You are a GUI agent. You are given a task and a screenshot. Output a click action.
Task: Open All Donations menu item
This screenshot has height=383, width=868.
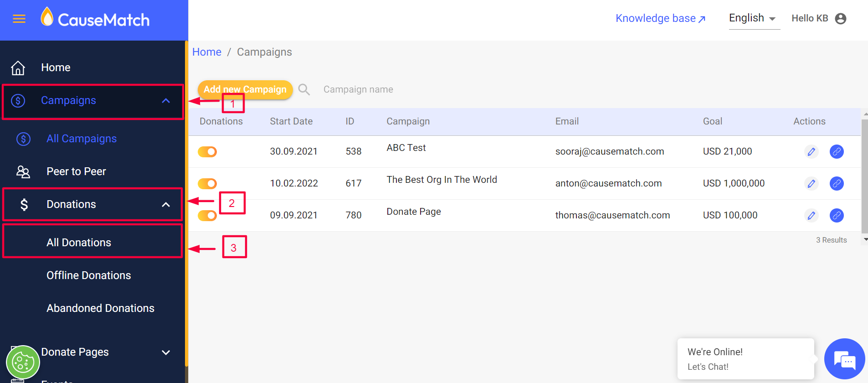click(79, 243)
